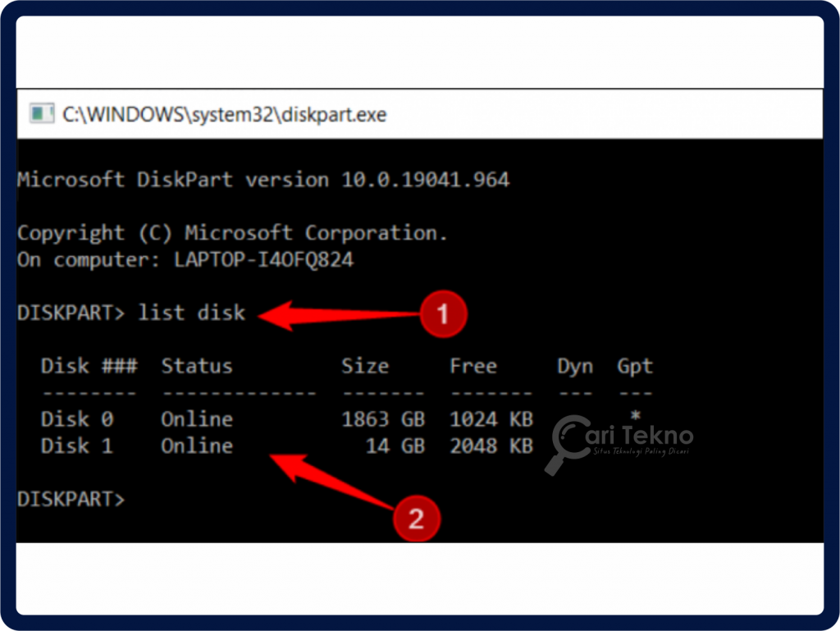Click the Online status of Disk 1
Viewport: 840px width, 631px height.
coord(196,446)
